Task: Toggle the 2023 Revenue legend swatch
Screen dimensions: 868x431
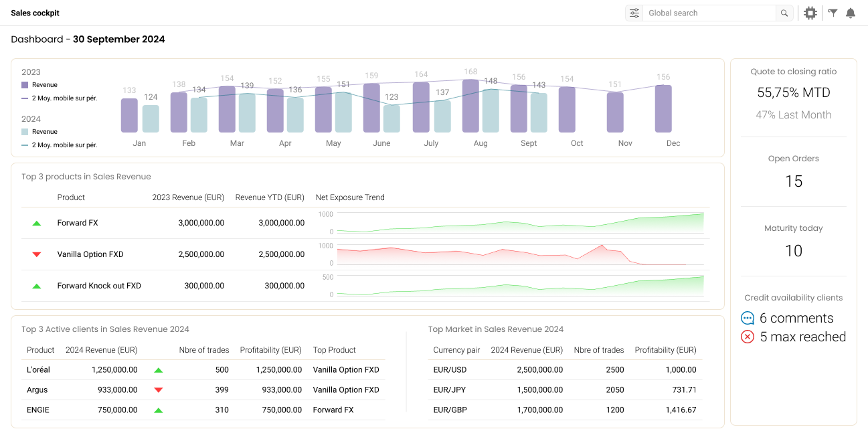Action: (25, 85)
